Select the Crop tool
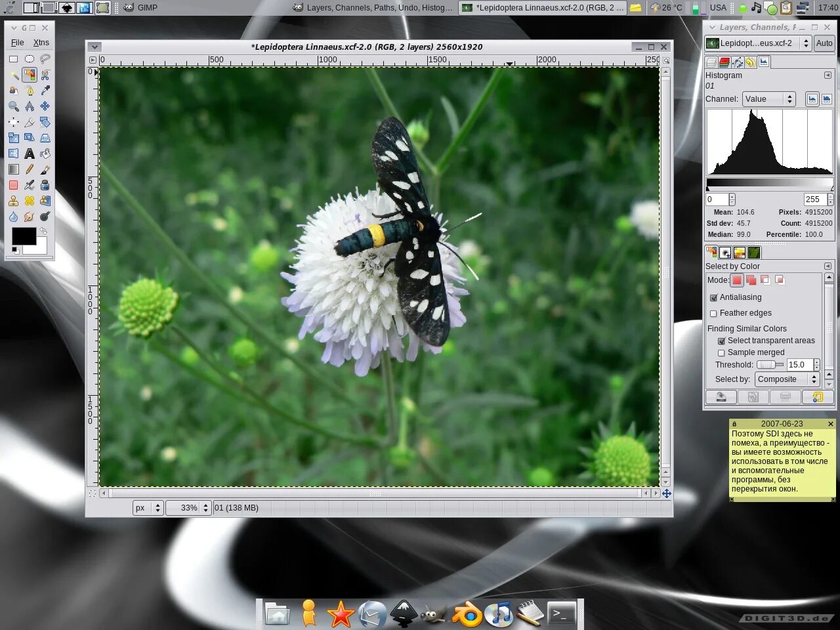Image resolution: width=840 pixels, height=630 pixels. point(29,121)
